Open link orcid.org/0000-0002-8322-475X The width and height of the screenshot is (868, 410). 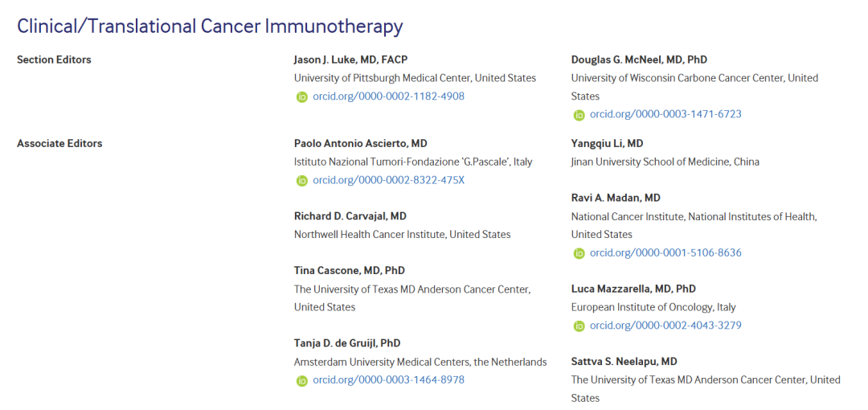point(389,180)
